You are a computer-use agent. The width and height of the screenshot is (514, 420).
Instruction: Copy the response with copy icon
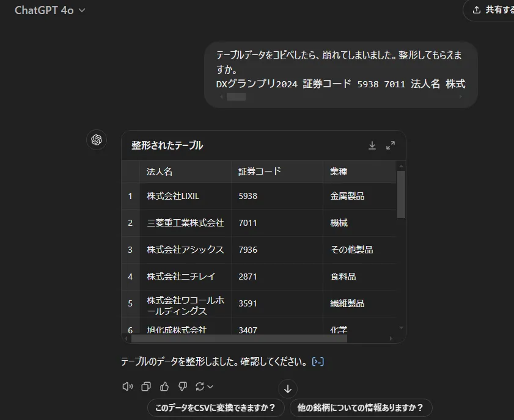coord(146,386)
